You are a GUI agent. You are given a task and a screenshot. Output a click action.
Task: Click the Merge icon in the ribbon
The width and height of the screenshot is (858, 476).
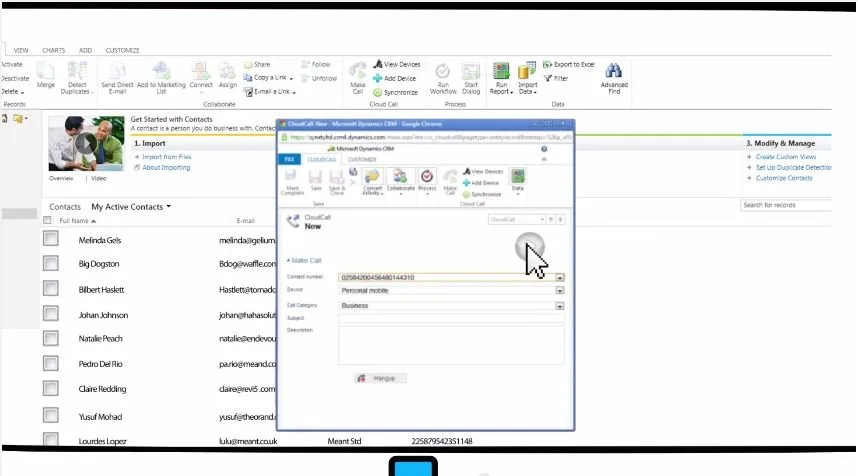45,76
